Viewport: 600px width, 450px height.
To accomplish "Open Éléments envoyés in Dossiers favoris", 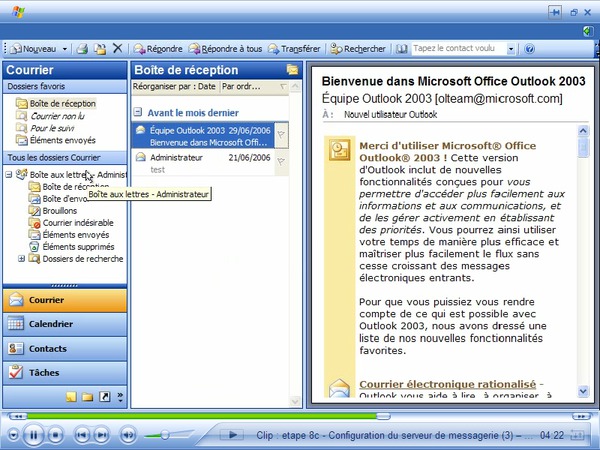I will (56, 140).
